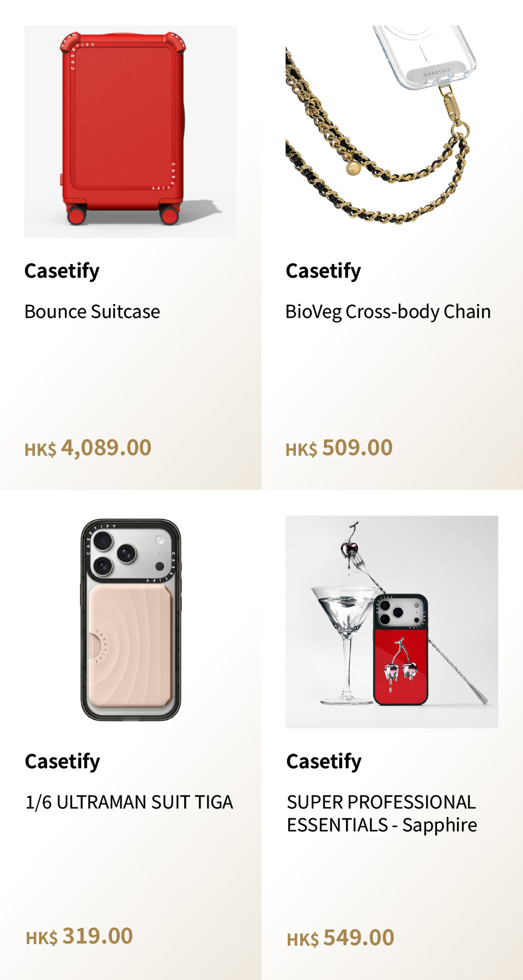Click the Casetify brand above BioVeg Cross-body Chain
This screenshot has height=980, width=523.
pyautogui.click(x=324, y=271)
